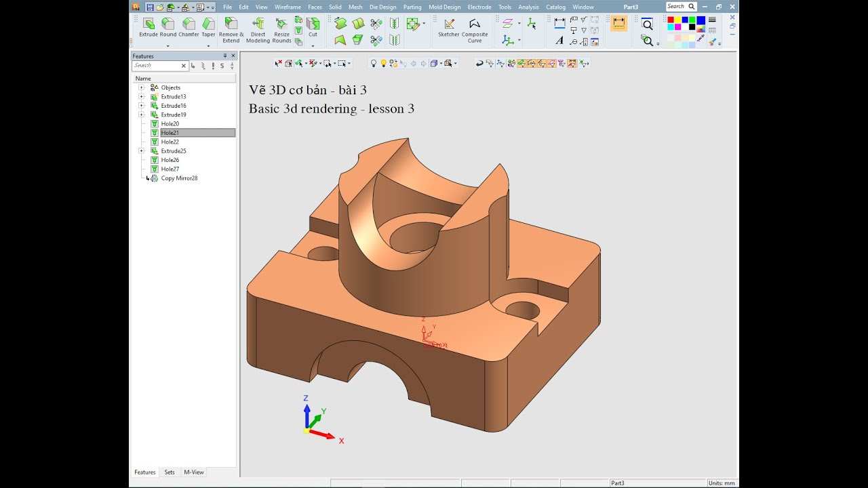Image resolution: width=868 pixels, height=488 pixels.
Task: Select Hole27 in the feature tree
Action: 170,169
